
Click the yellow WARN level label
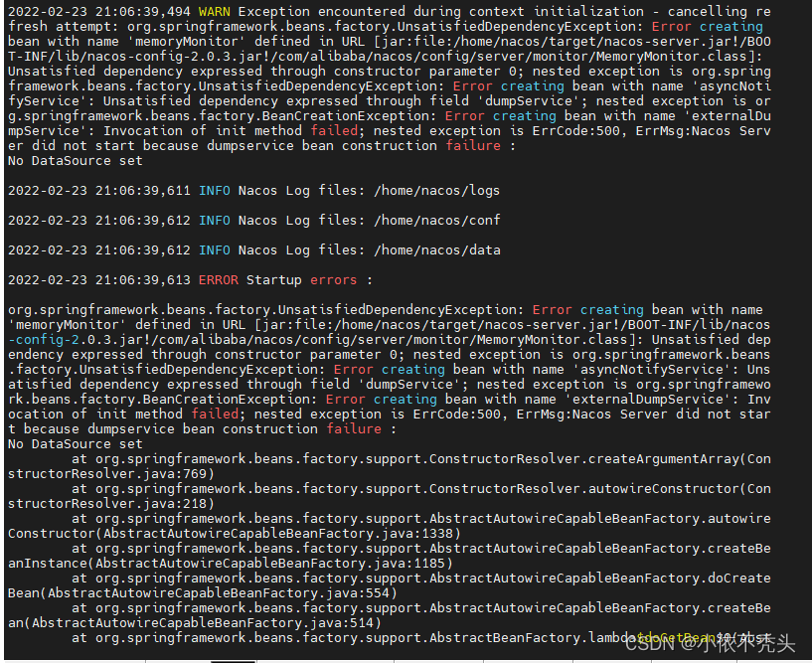click(215, 11)
